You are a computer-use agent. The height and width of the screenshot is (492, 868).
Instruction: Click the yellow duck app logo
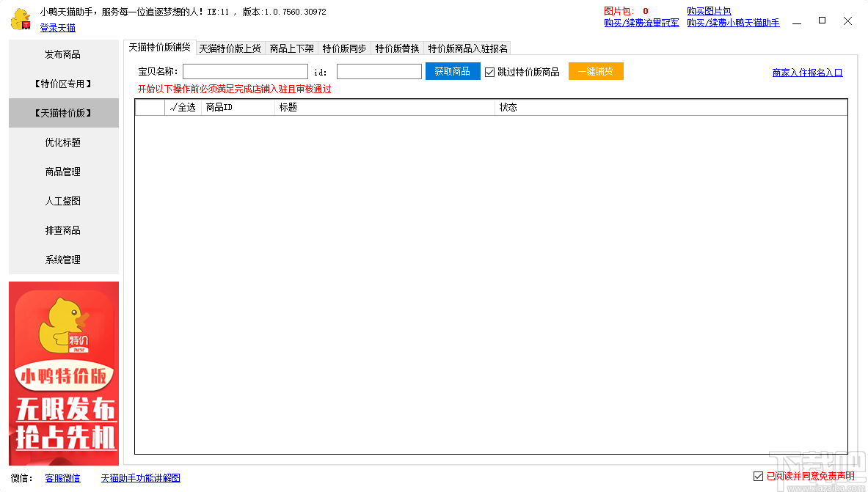click(x=21, y=19)
